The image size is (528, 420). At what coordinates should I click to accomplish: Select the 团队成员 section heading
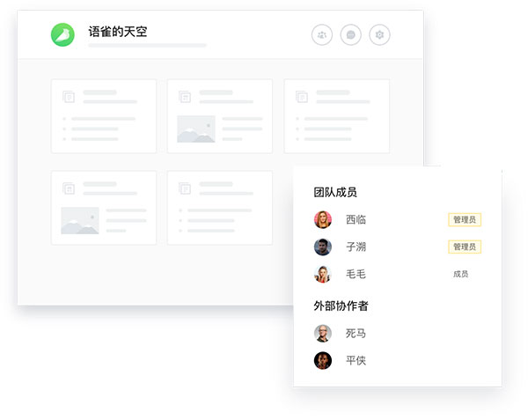click(335, 192)
